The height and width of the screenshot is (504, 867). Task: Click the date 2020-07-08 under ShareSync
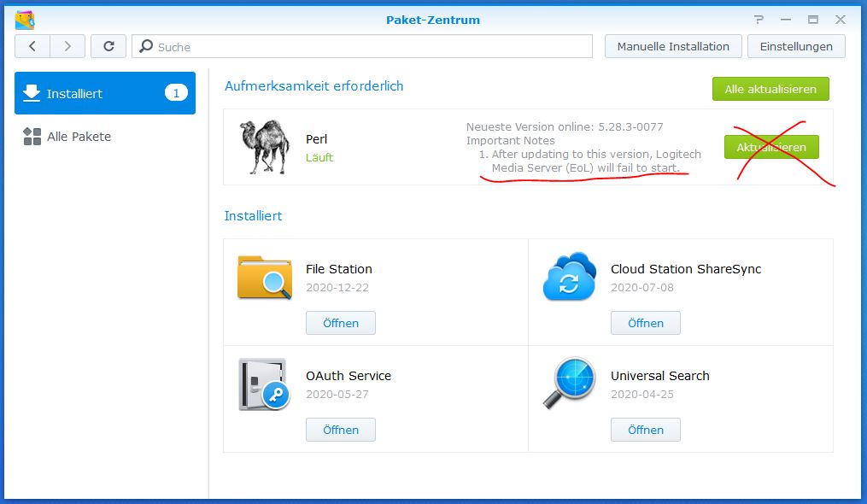click(x=642, y=287)
